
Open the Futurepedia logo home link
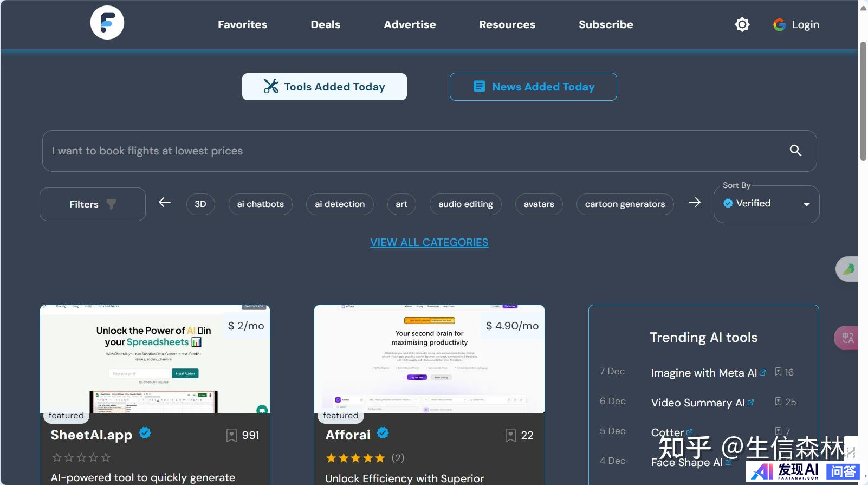[107, 23]
